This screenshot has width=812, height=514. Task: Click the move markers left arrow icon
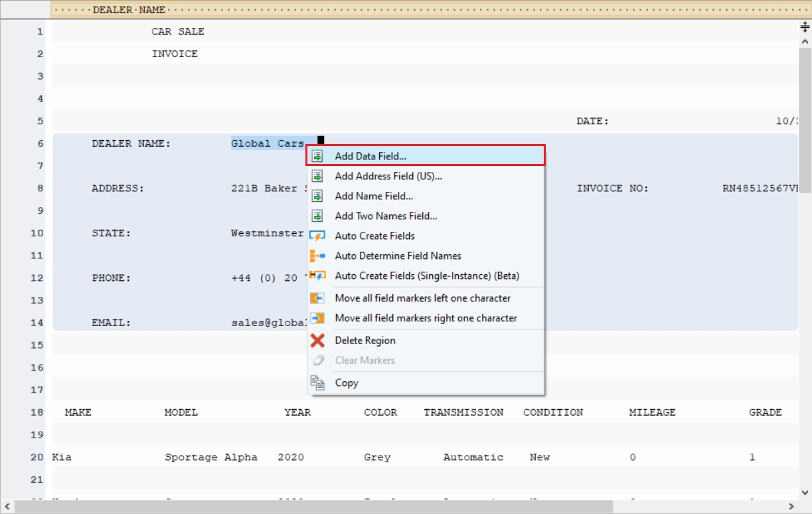(317, 298)
